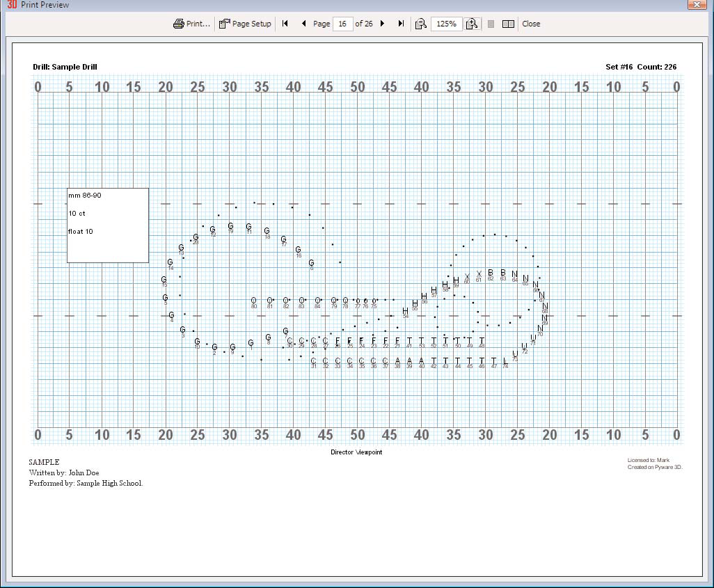
Task: Close the print preview via toolbar Close
Action: tap(531, 24)
